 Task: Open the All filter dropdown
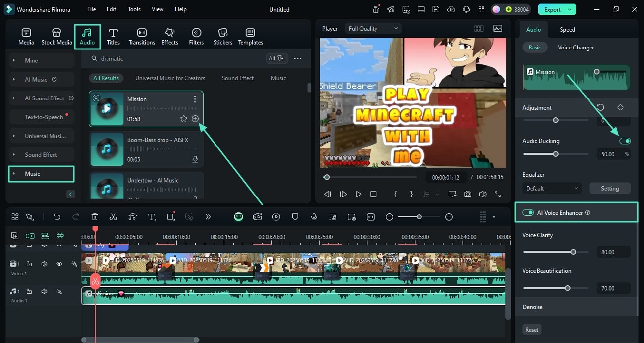(x=276, y=58)
